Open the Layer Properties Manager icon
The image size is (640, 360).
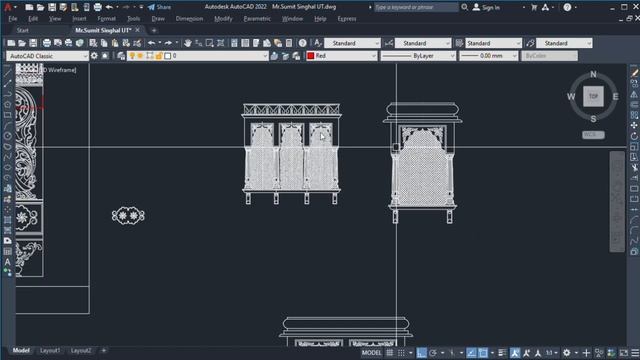(121, 56)
